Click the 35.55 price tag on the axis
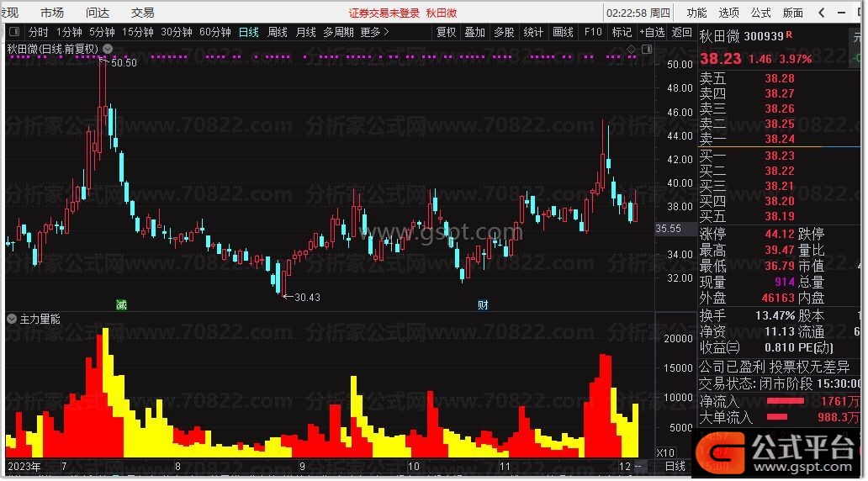868x481 pixels. tap(668, 229)
